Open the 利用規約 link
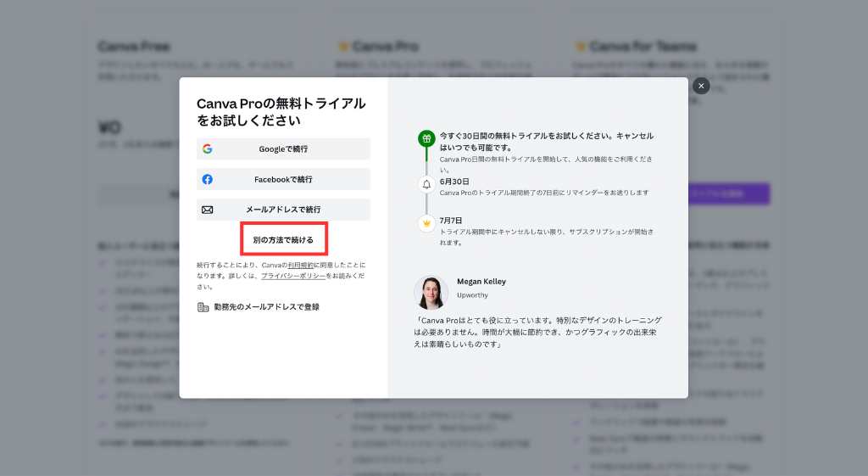Viewport: 868px width, 476px height. tap(301, 266)
